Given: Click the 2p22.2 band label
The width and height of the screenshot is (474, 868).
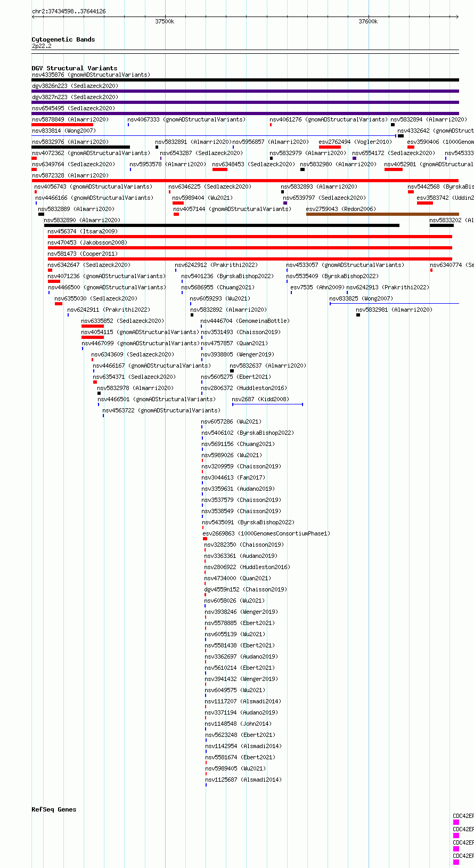Looking at the screenshot, I should [42, 46].
